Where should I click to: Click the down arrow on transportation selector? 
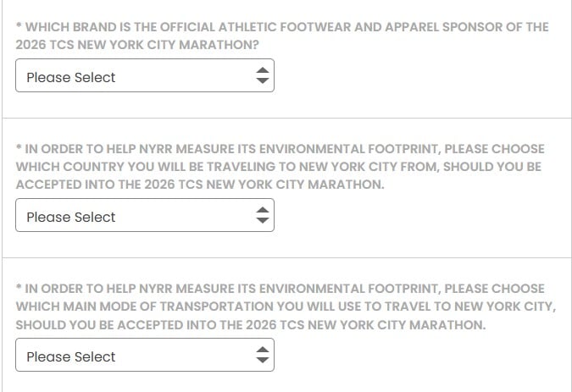pos(263,362)
